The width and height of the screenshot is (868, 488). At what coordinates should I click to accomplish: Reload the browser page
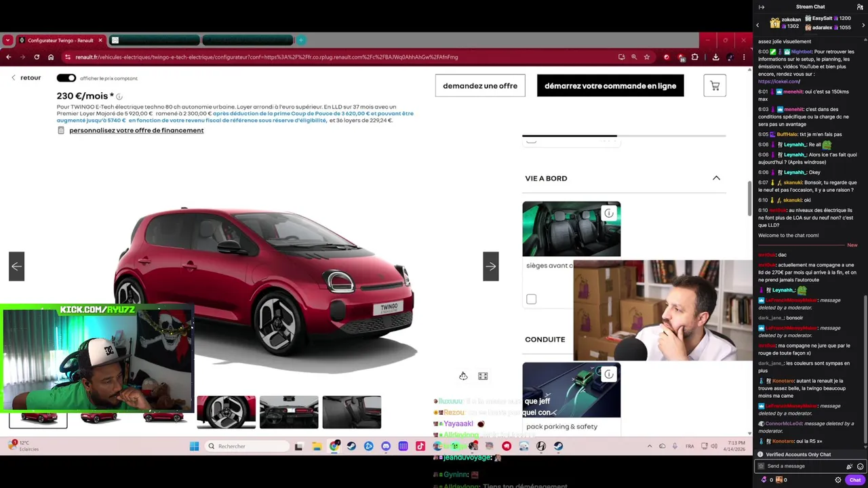[x=37, y=57]
